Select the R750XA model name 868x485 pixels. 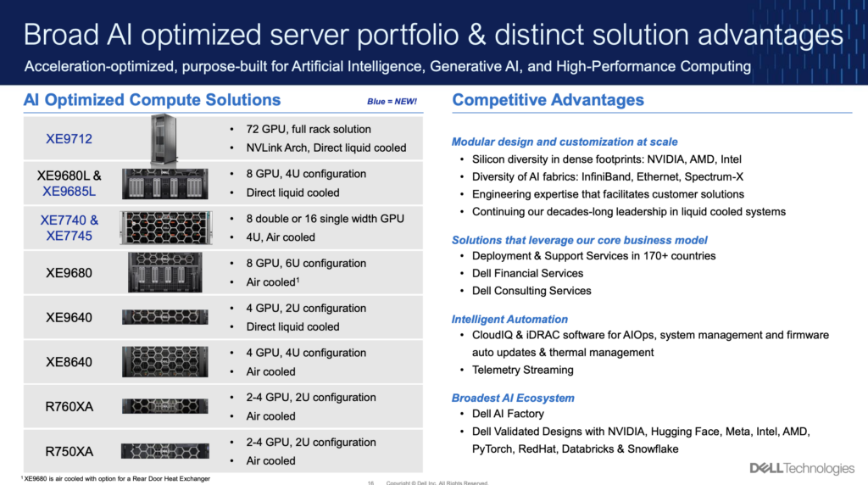coord(70,452)
